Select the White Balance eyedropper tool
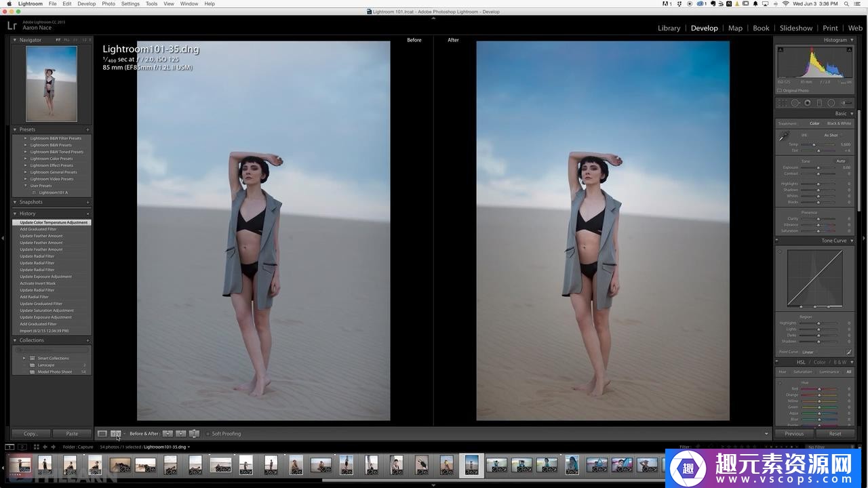 [784, 136]
